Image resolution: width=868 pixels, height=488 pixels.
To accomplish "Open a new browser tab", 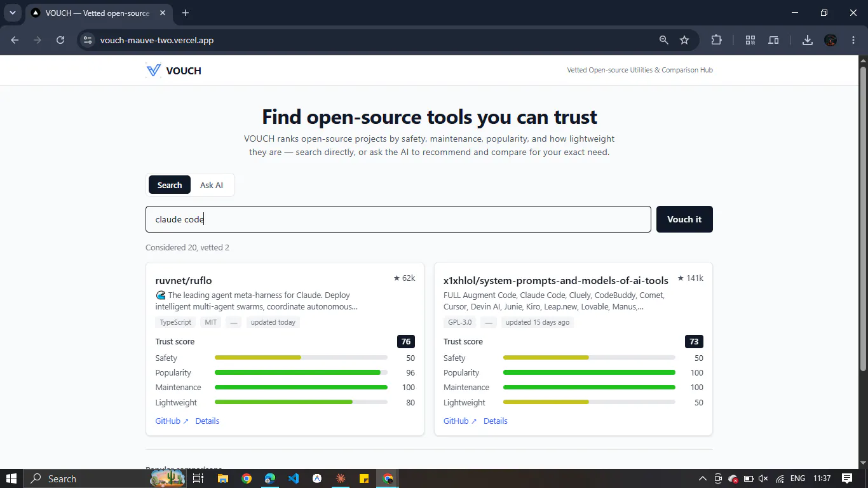I will (x=186, y=13).
